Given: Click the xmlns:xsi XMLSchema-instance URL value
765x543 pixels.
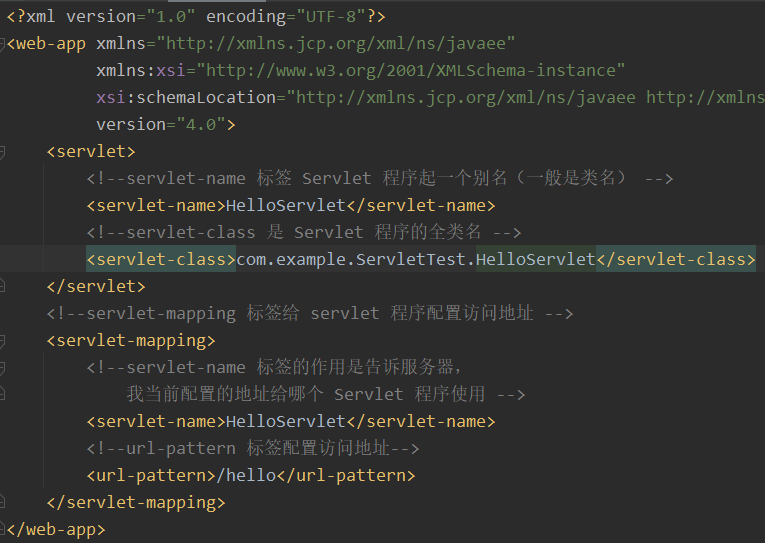Looking at the screenshot, I should 410,71.
